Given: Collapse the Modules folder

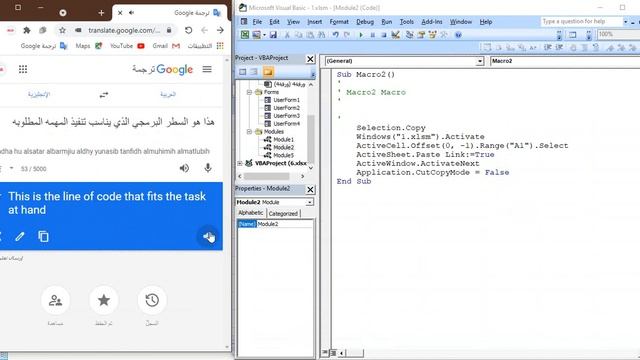Looking at the screenshot, I should (x=249, y=131).
